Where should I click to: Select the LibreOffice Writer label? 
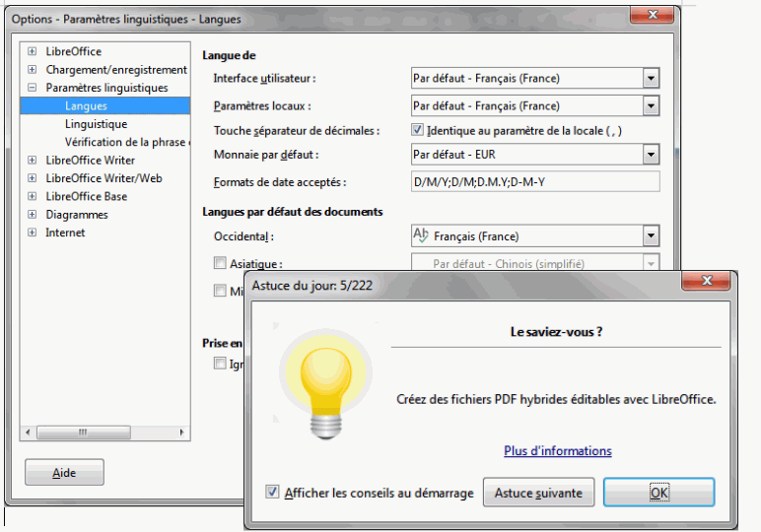click(91, 160)
